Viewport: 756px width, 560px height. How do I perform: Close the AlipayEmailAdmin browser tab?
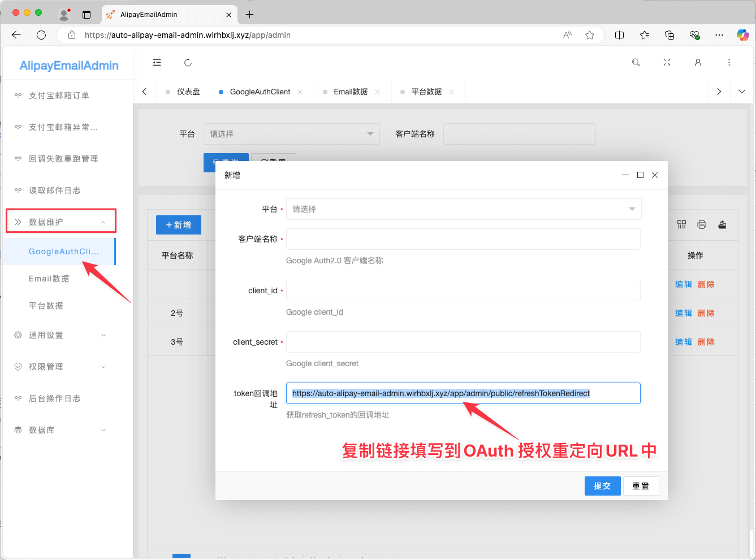pos(228,15)
